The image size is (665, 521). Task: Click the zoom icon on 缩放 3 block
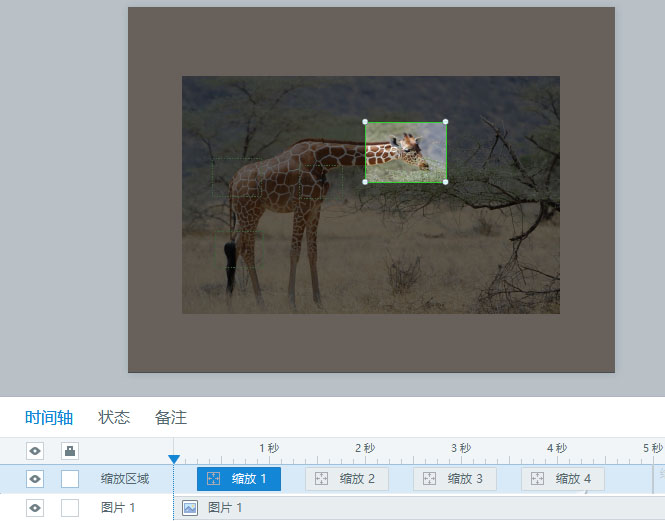(x=430, y=479)
